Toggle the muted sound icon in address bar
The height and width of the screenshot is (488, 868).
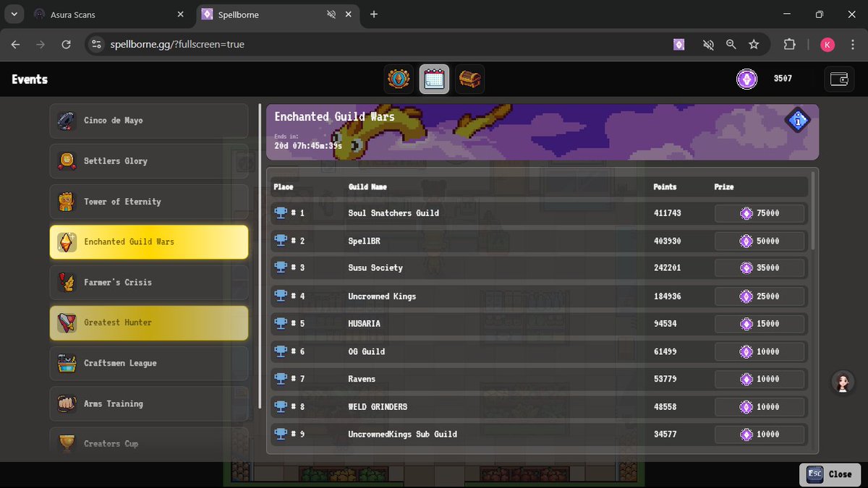pos(707,44)
